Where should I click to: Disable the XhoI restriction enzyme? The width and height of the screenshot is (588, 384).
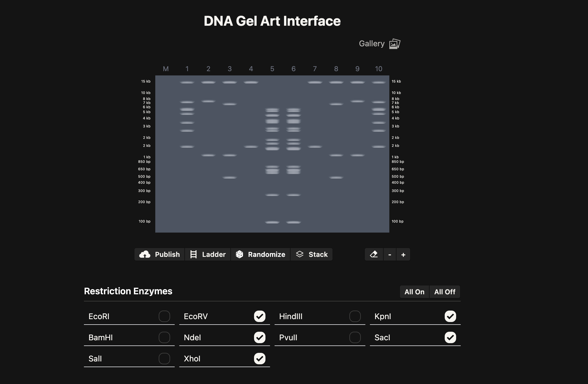point(260,359)
